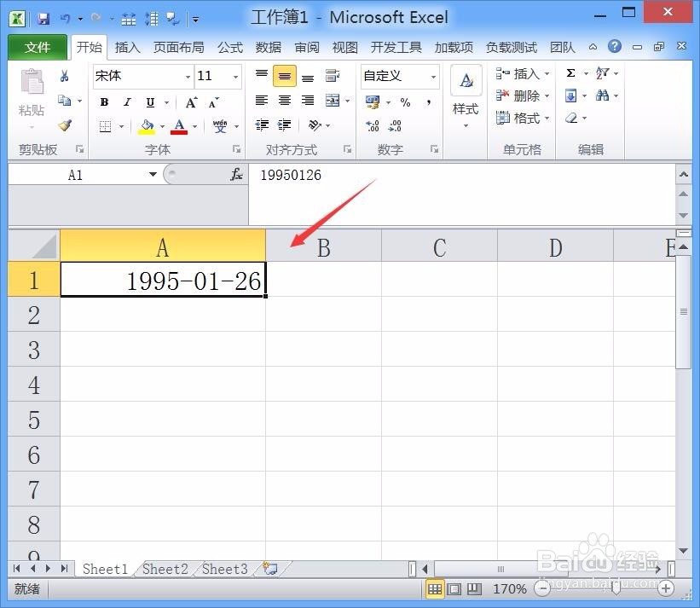This screenshot has width=700, height=608.
Task: Click the Insert Function fx icon
Action: click(236, 175)
